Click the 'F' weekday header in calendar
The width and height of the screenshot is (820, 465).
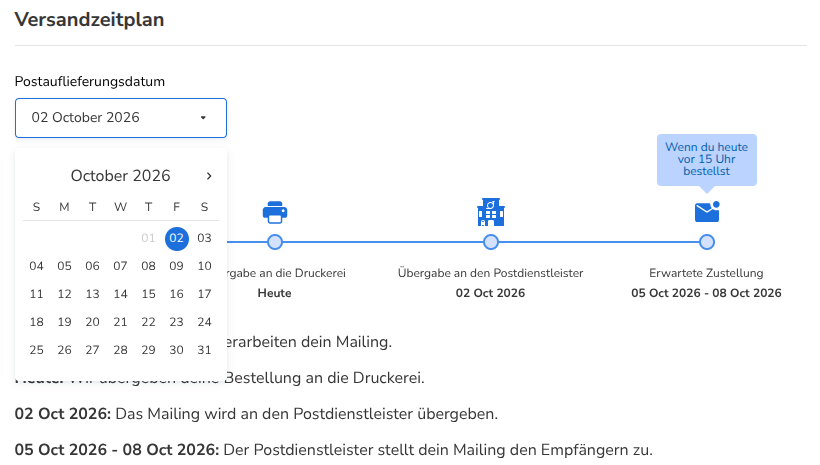176,207
